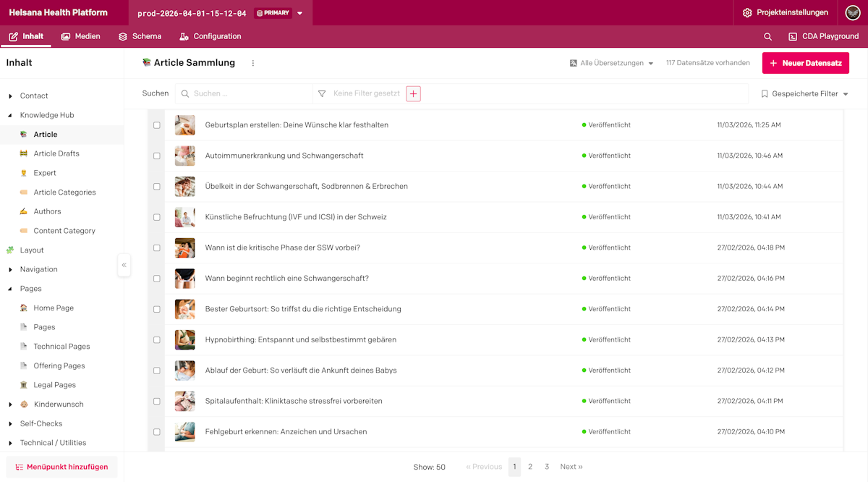This screenshot has height=482, width=868.
Task: Click the Legal Pages icon
Action: pos(24,385)
